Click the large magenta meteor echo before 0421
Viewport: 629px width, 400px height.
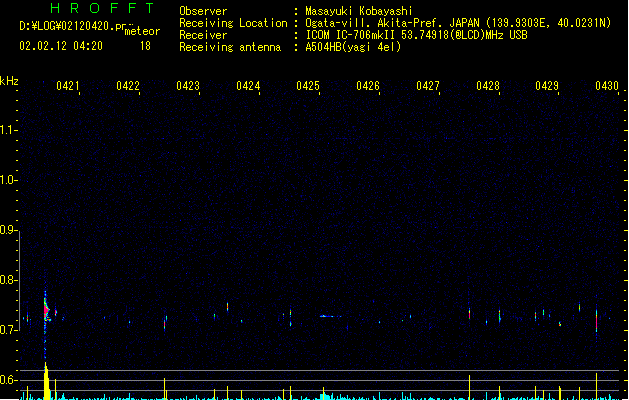coord(46,310)
